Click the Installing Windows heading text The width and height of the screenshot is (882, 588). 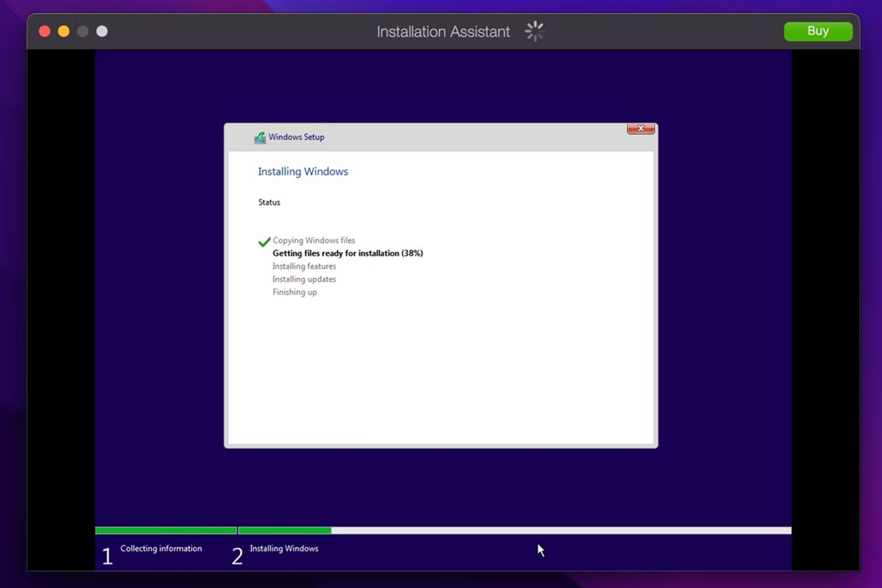pyautogui.click(x=303, y=172)
